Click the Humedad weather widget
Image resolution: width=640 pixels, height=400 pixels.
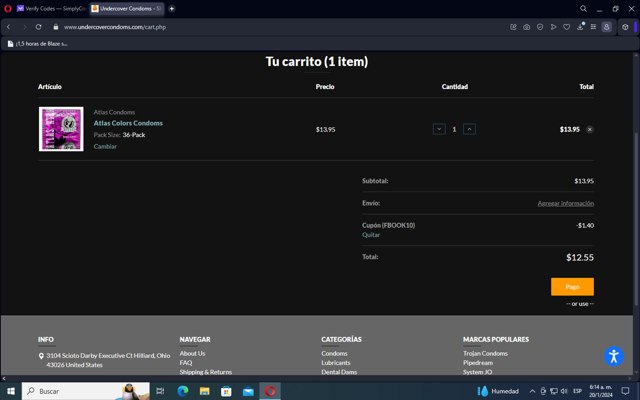coord(498,391)
